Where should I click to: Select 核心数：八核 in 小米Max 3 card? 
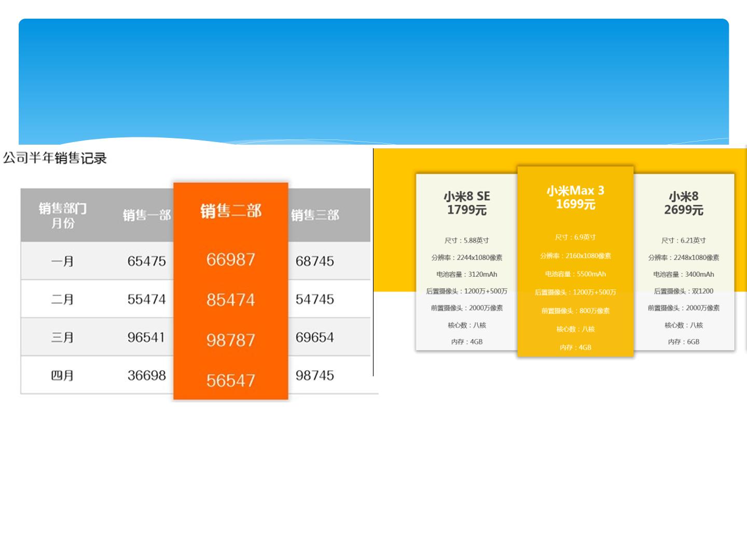(575, 329)
